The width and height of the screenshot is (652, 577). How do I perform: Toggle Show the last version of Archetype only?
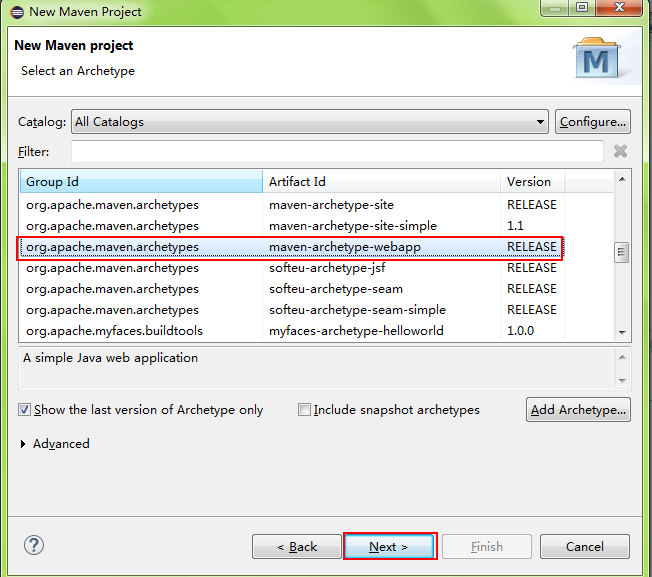[x=141, y=410]
